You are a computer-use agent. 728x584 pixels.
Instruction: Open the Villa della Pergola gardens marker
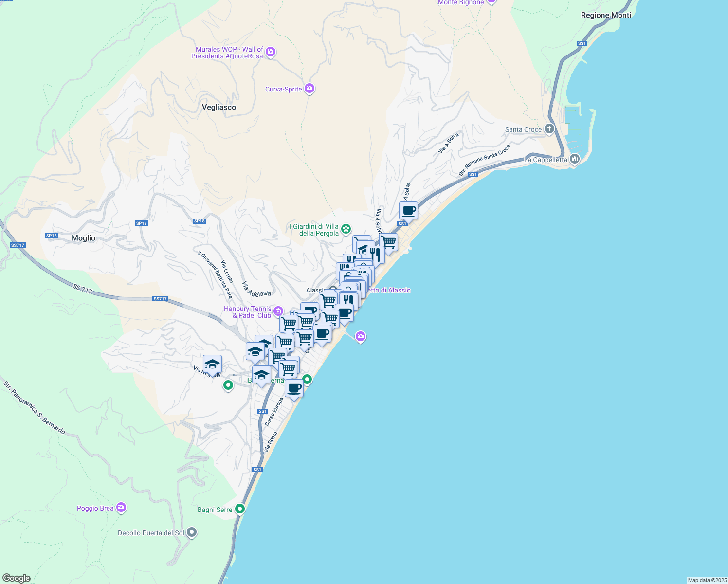click(346, 229)
